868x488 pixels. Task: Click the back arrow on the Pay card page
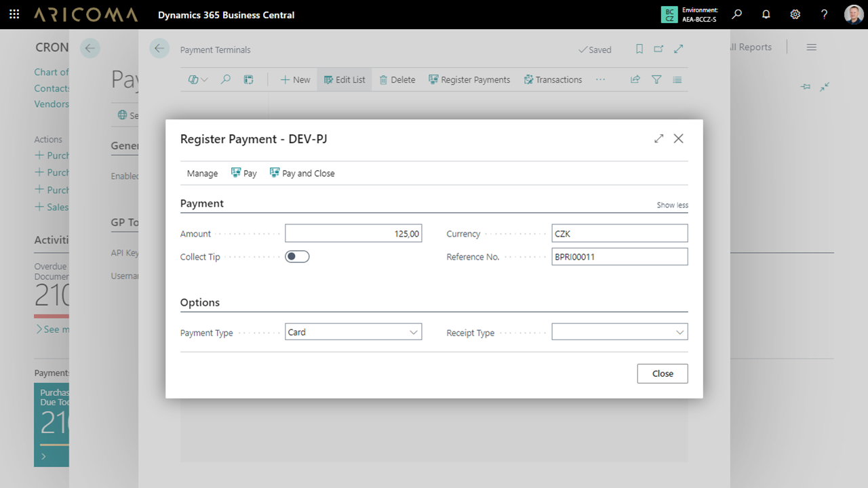(90, 47)
